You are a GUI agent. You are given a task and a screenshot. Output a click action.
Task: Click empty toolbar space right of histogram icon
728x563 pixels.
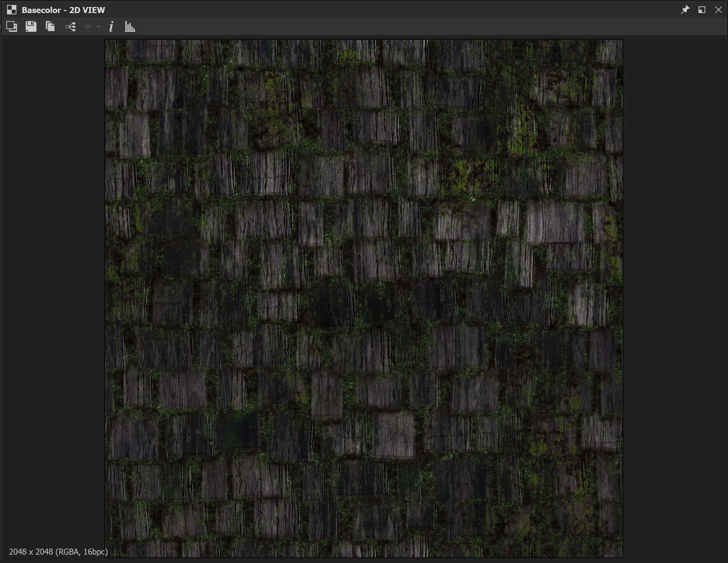pos(401,27)
